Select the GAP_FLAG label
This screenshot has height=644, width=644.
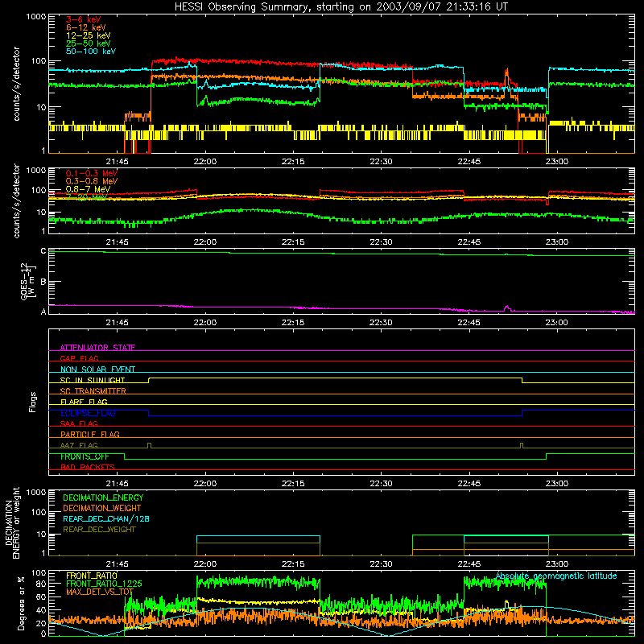pos(79,358)
